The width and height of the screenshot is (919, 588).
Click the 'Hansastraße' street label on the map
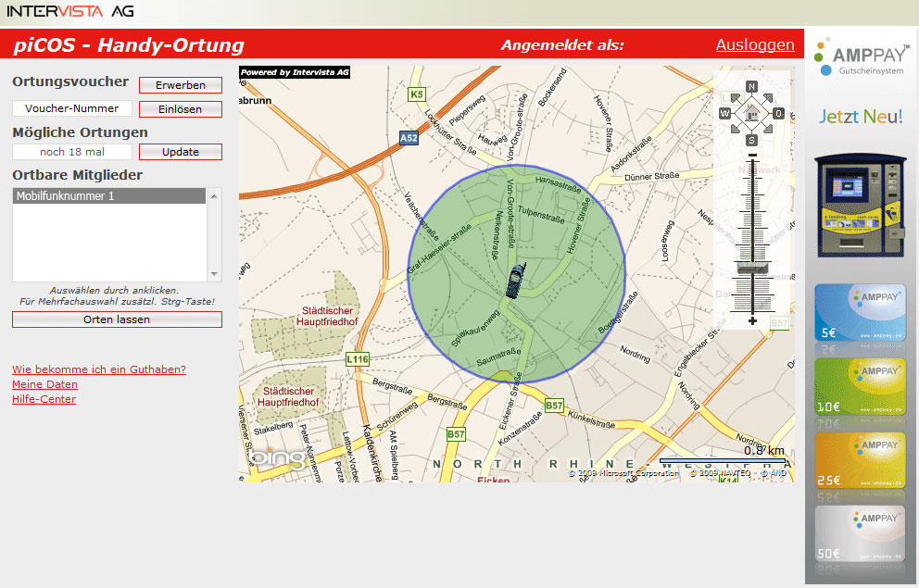[x=558, y=184]
